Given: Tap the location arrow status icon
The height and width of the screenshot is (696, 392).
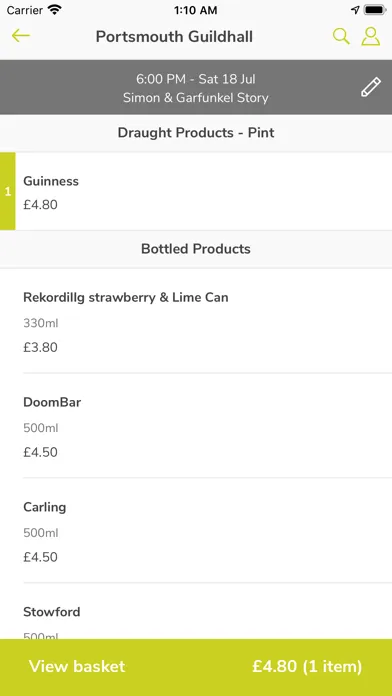Looking at the screenshot, I should [x=355, y=10].
